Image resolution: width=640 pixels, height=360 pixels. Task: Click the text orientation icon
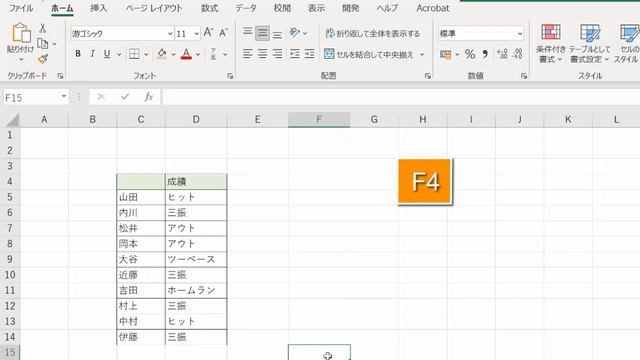tap(294, 32)
